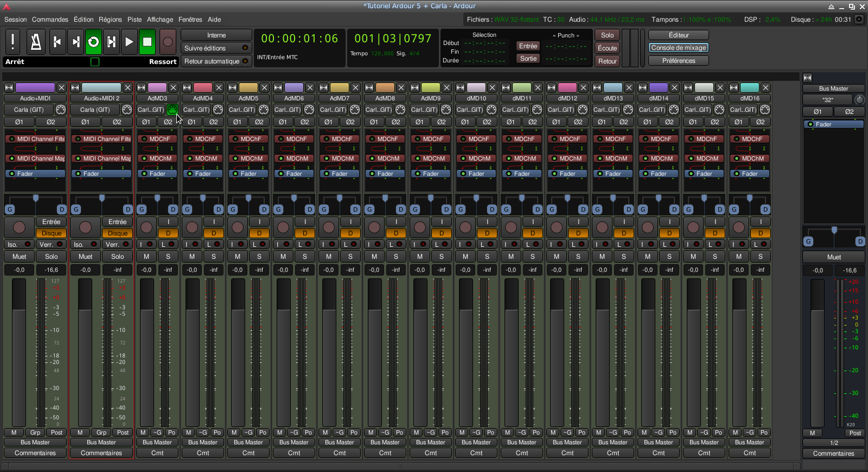Toggle Iso. solo isolate on Audio+MIDI strip
This screenshot has height=472, width=868.
coord(20,245)
